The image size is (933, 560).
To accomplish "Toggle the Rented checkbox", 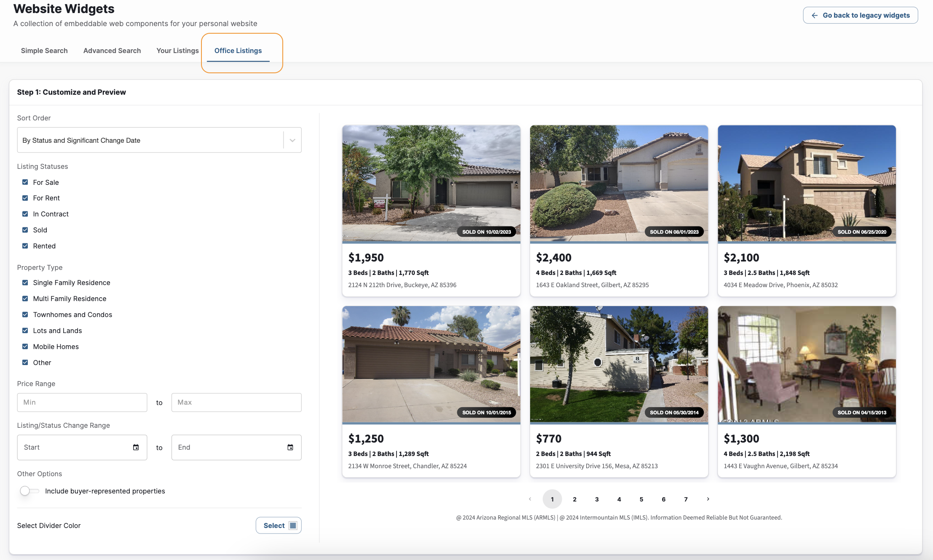I will click(25, 246).
